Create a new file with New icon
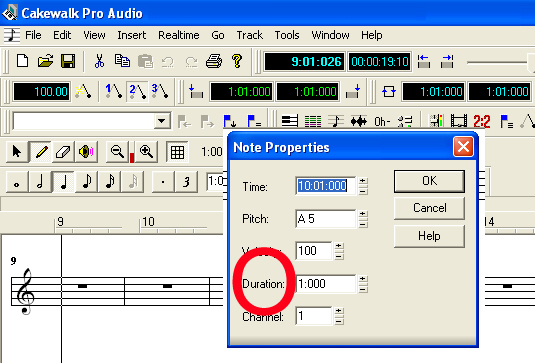 click(23, 61)
